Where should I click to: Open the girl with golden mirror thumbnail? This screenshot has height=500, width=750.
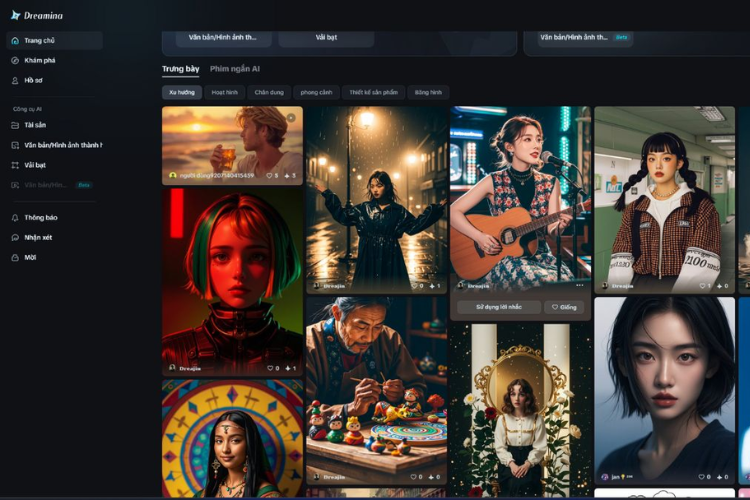pos(520,411)
